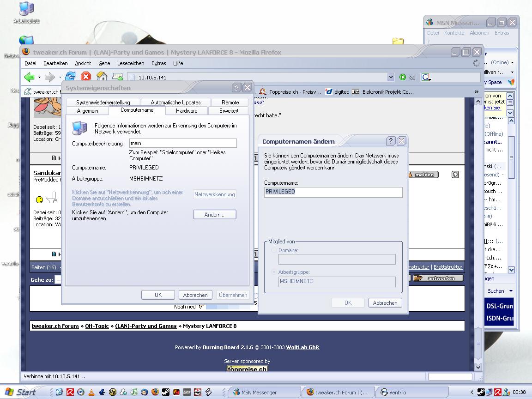Go to the Firefox home page icon
The width and height of the screenshot is (532, 399).
point(102,77)
